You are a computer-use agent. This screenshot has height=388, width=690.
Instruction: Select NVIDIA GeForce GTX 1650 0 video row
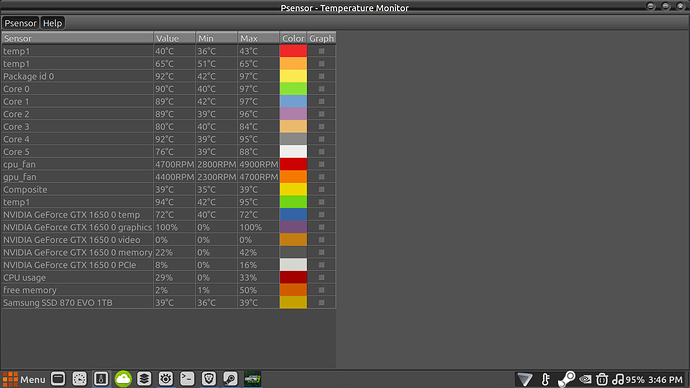pyautogui.click(x=169, y=240)
